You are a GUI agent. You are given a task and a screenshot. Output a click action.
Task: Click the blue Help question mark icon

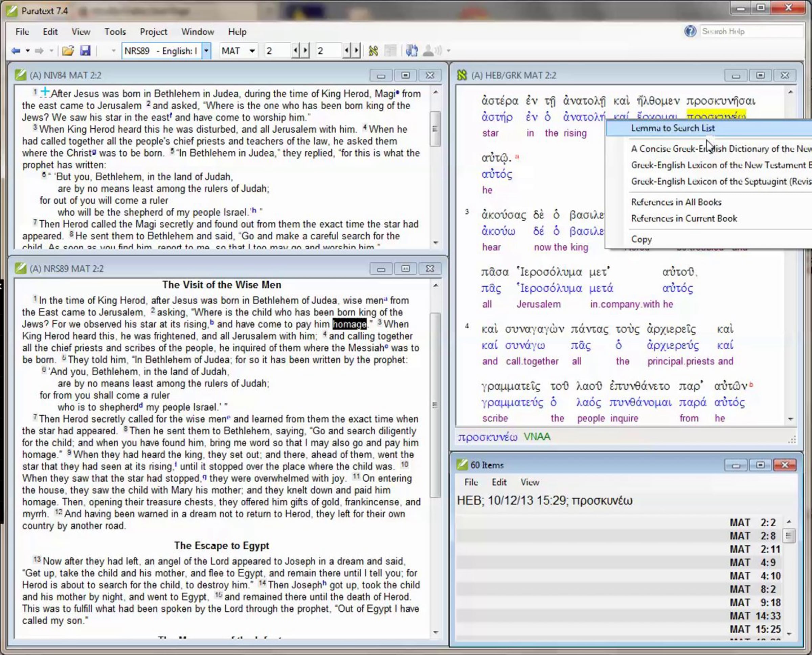(690, 31)
